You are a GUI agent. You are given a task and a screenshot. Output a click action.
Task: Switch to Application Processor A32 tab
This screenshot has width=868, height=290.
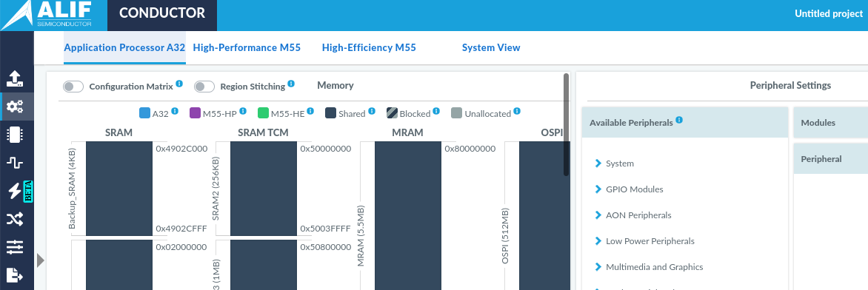124,47
